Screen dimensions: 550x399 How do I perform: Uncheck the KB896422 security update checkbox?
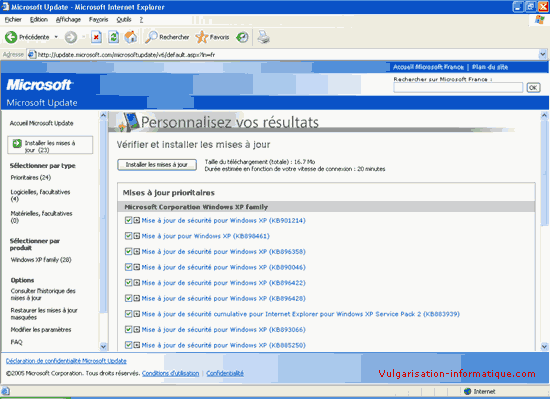pos(128,283)
